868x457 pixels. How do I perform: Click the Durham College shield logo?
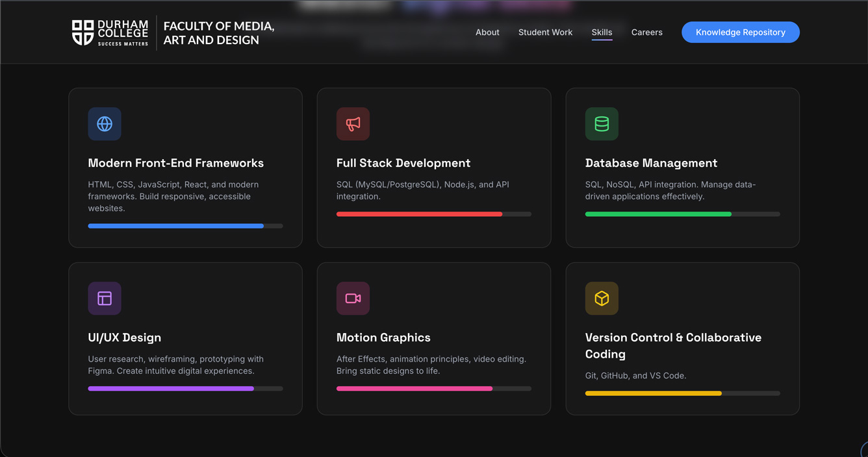pyautogui.click(x=83, y=32)
